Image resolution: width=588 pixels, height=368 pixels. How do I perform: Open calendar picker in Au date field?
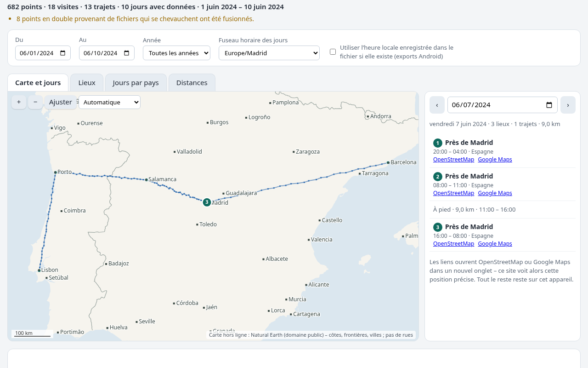tap(127, 53)
